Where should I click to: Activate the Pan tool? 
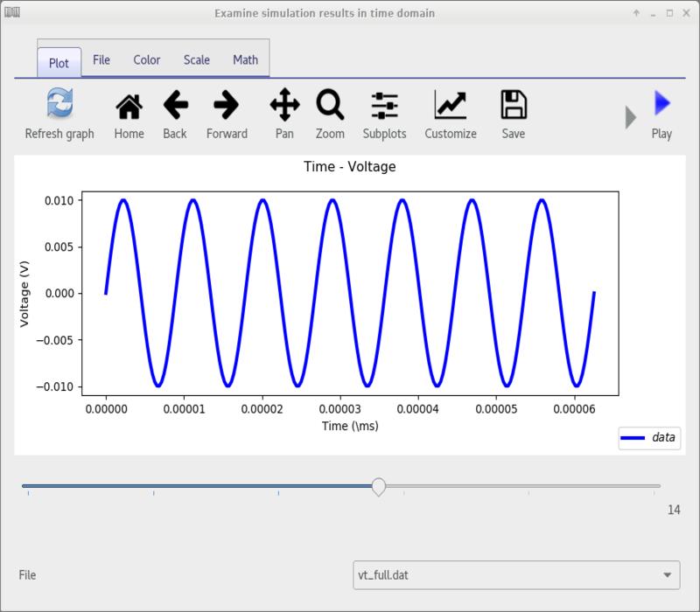pos(285,105)
